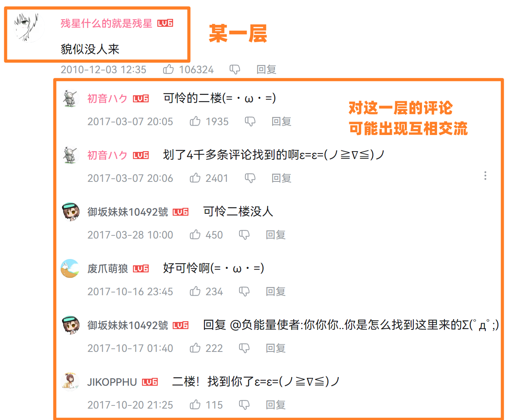
Task: Click the LV6 badge beside JIKOPPHU
Action: pos(150,382)
